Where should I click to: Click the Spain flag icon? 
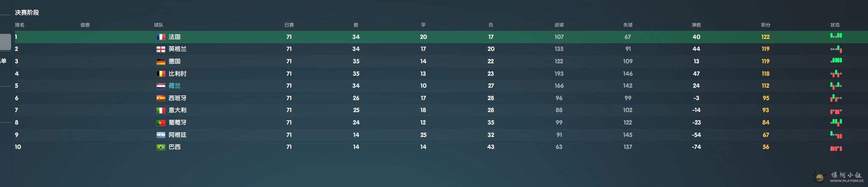(161, 98)
